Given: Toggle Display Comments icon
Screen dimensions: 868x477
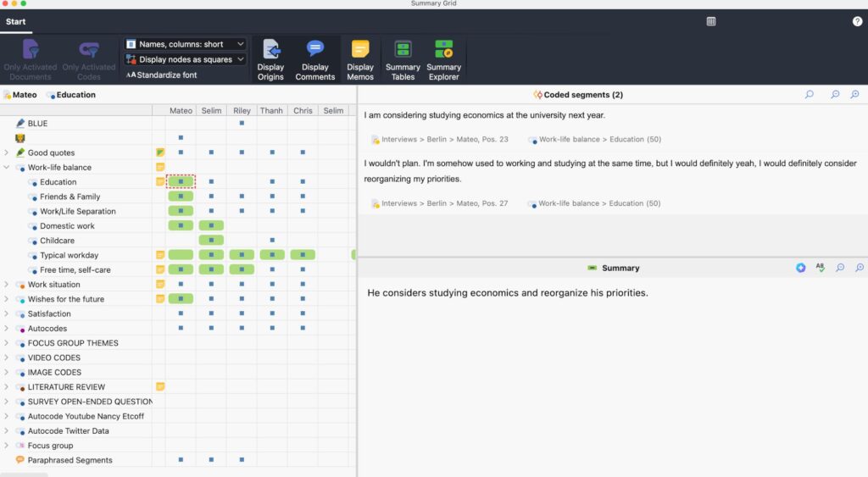Looking at the screenshot, I should 315,60.
